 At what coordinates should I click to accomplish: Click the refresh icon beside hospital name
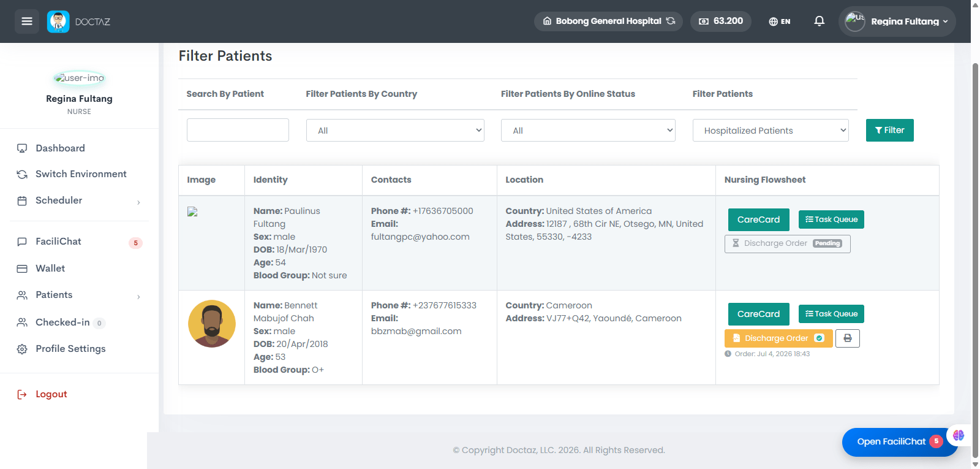click(671, 21)
